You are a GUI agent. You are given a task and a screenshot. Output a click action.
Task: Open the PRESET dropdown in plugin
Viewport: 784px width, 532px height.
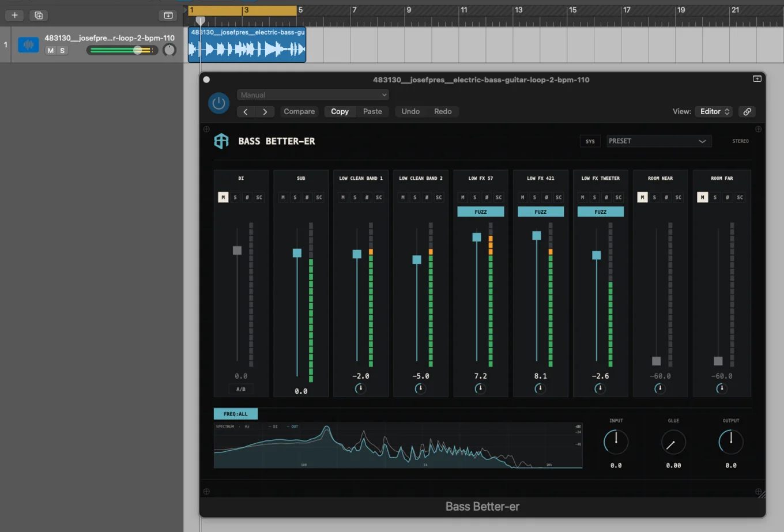[x=659, y=141]
